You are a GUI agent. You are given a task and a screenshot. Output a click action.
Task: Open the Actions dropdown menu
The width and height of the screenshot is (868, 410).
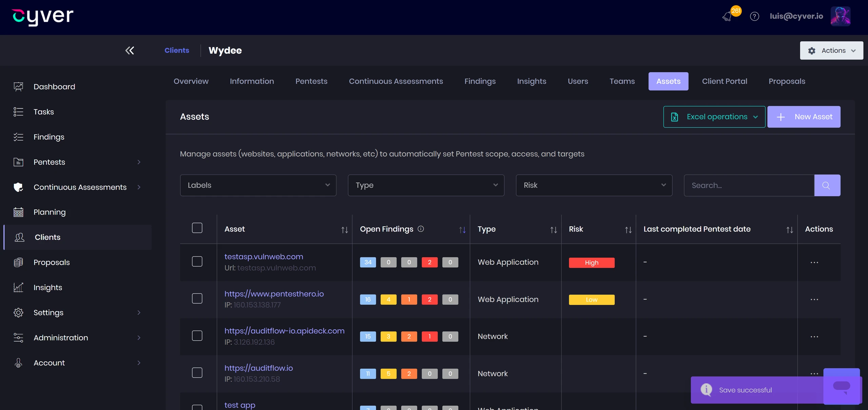point(831,50)
